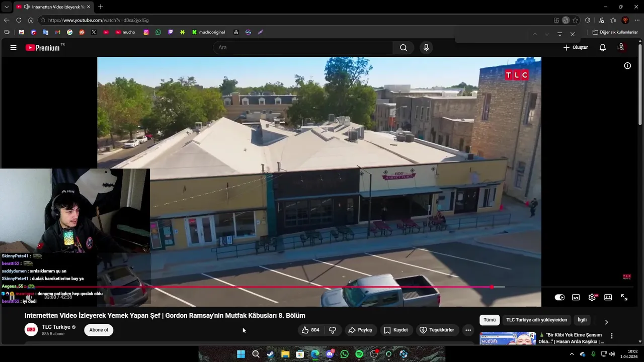Open a new browser tab
The height and width of the screenshot is (362, 644).
(101, 7)
